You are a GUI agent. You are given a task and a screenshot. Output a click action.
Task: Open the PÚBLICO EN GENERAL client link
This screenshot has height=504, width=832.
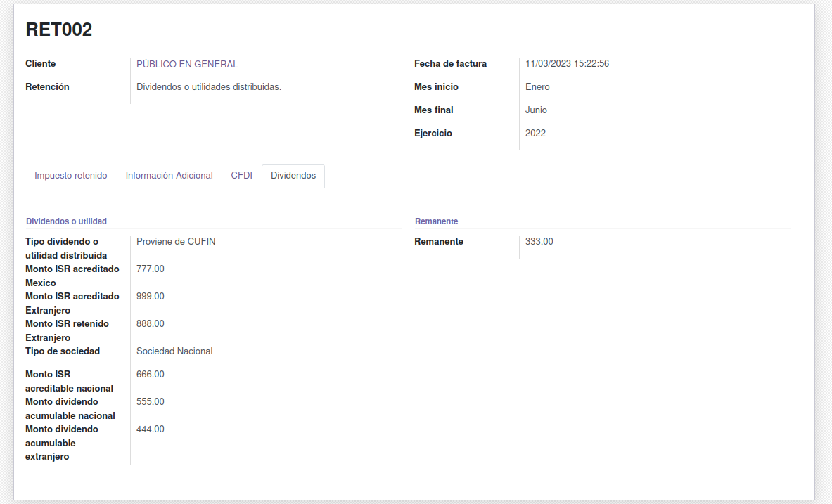[187, 64]
